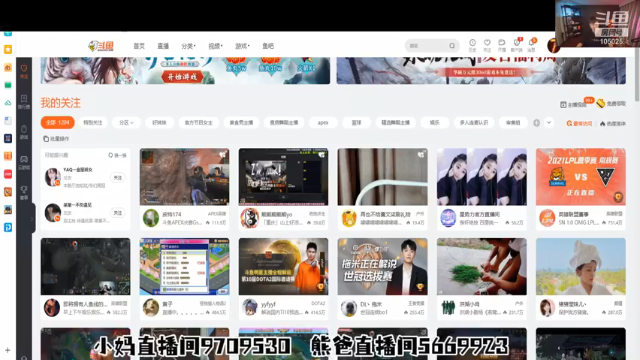640x360 pixels.
Task: Click 批量操作 batch operation
Action: (x=56, y=139)
